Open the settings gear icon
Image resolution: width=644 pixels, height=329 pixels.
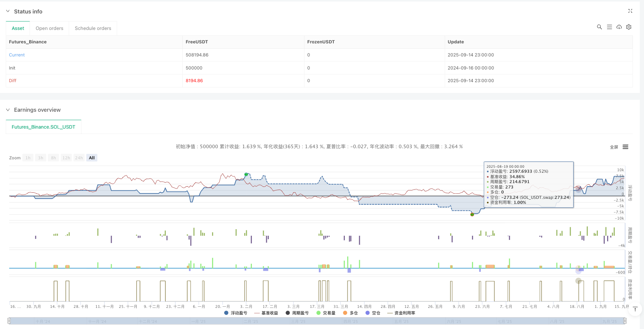629,27
